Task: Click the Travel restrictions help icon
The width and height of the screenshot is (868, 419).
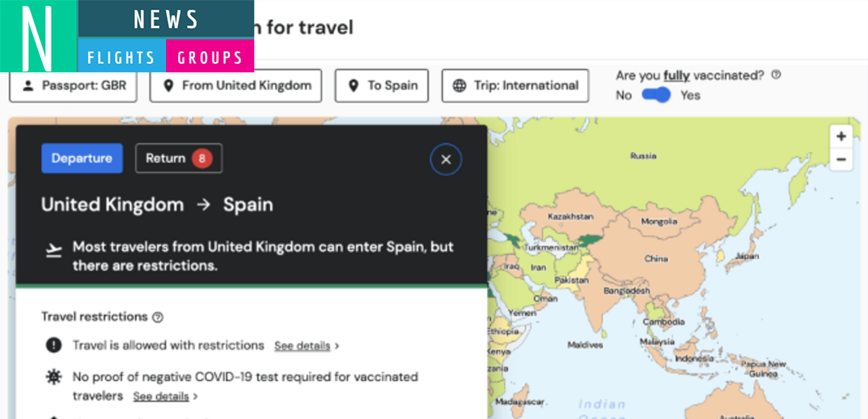Action: tap(158, 318)
